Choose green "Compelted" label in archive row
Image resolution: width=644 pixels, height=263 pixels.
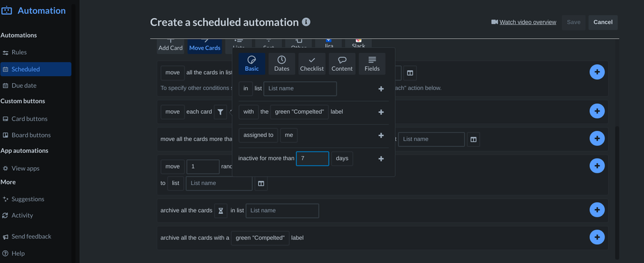tap(260, 238)
